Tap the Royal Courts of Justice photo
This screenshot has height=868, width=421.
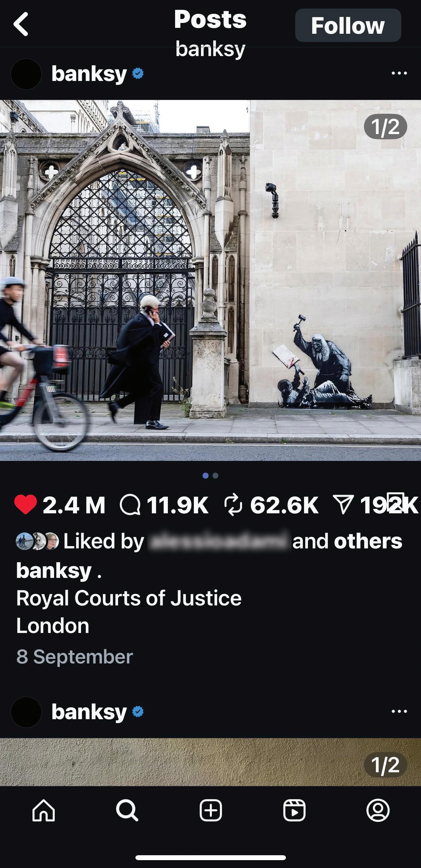[x=210, y=280]
